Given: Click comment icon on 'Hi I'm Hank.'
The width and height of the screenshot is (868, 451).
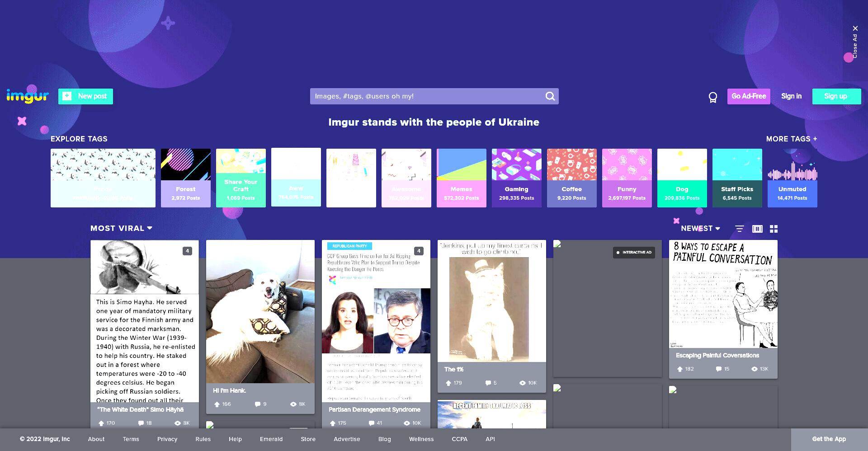Looking at the screenshot, I should point(258,404).
